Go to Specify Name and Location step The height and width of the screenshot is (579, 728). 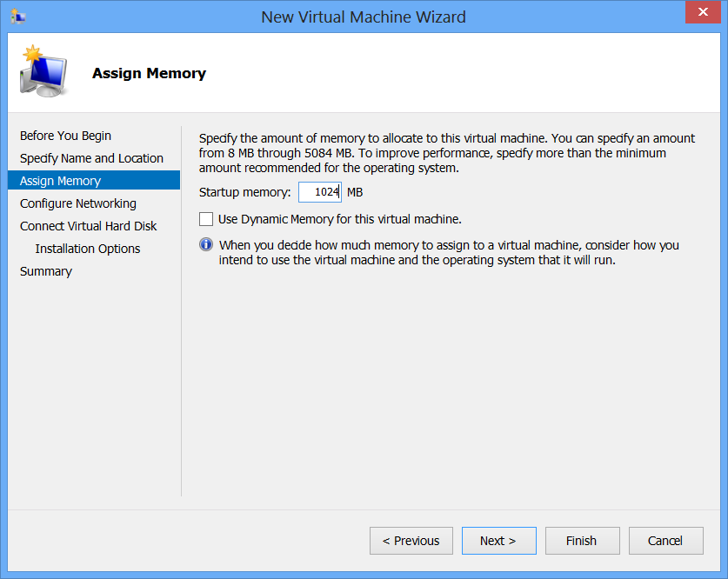[x=91, y=158]
